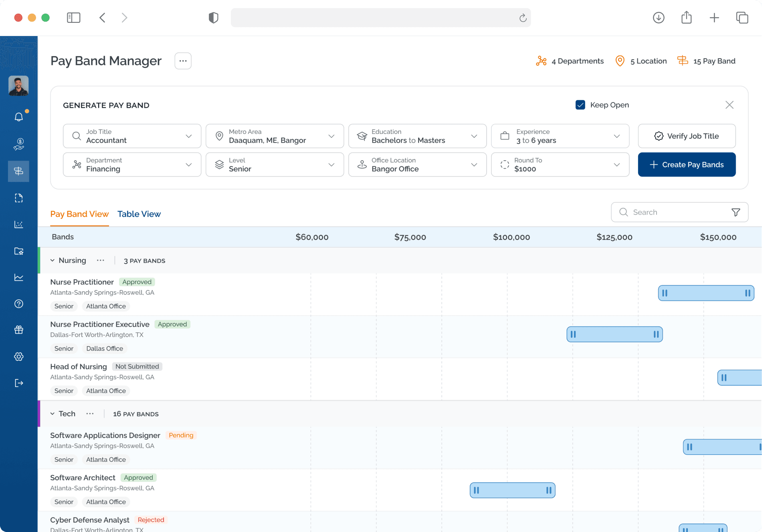Image resolution: width=762 pixels, height=532 pixels.
Task: Click the Nurse Practitioner pay band range bar
Action: pyautogui.click(x=706, y=293)
